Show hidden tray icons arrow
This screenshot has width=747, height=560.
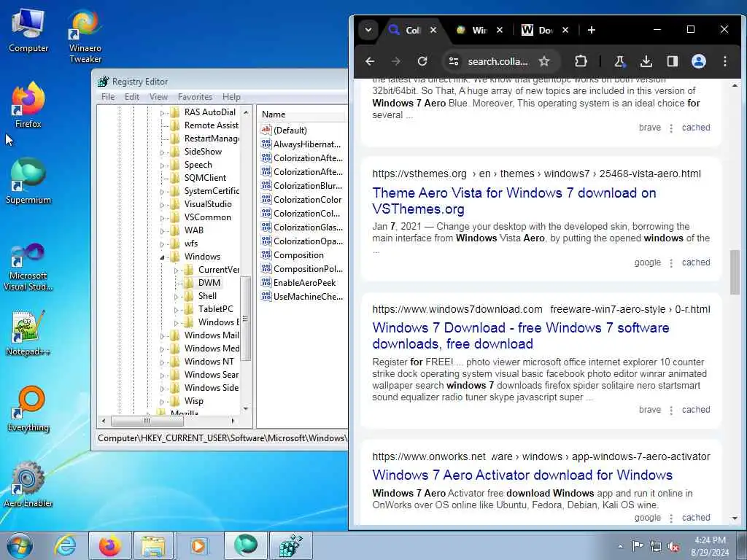620,546
